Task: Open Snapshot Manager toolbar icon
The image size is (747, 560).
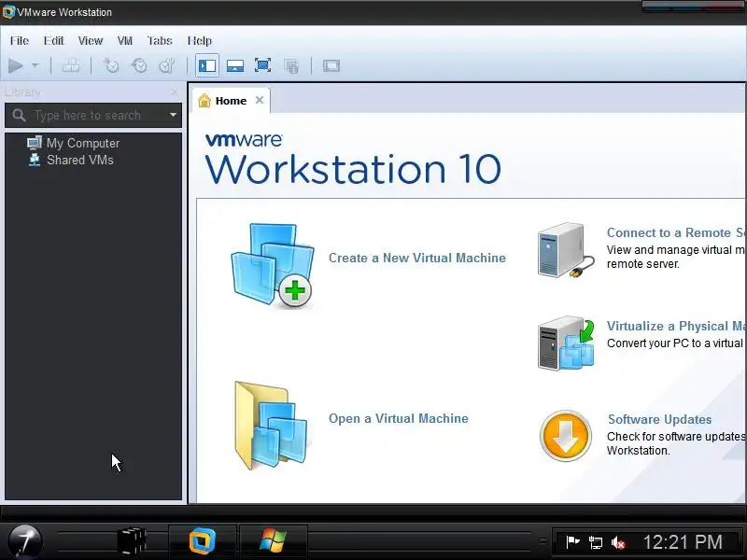Action: click(167, 65)
